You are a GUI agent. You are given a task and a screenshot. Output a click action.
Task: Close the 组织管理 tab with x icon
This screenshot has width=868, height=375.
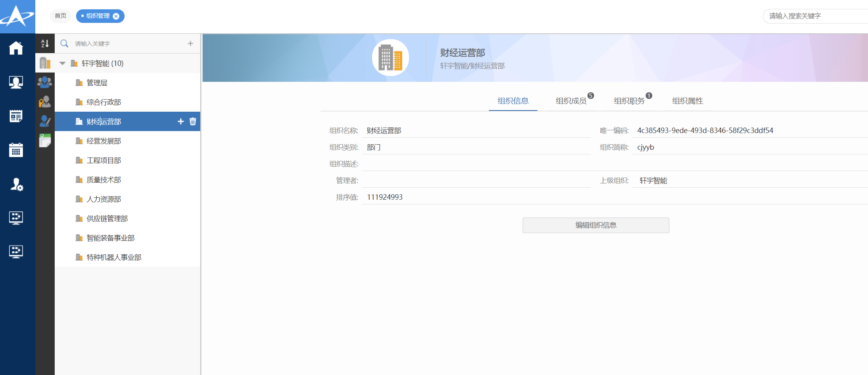pos(116,16)
